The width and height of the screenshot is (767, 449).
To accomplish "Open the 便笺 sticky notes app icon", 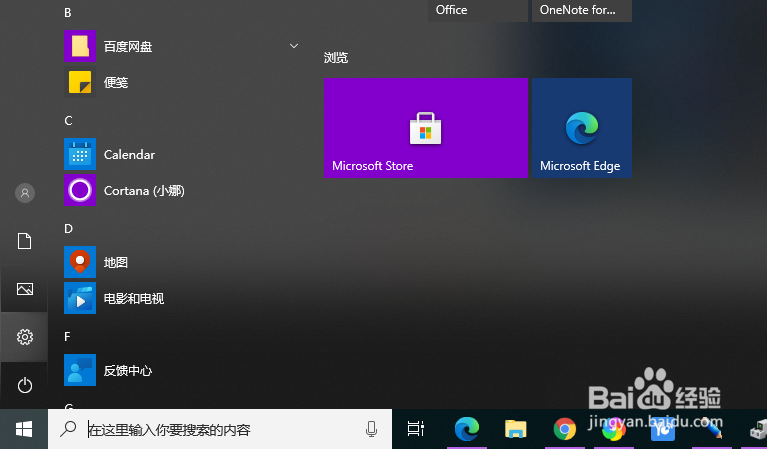I will pyautogui.click(x=80, y=82).
